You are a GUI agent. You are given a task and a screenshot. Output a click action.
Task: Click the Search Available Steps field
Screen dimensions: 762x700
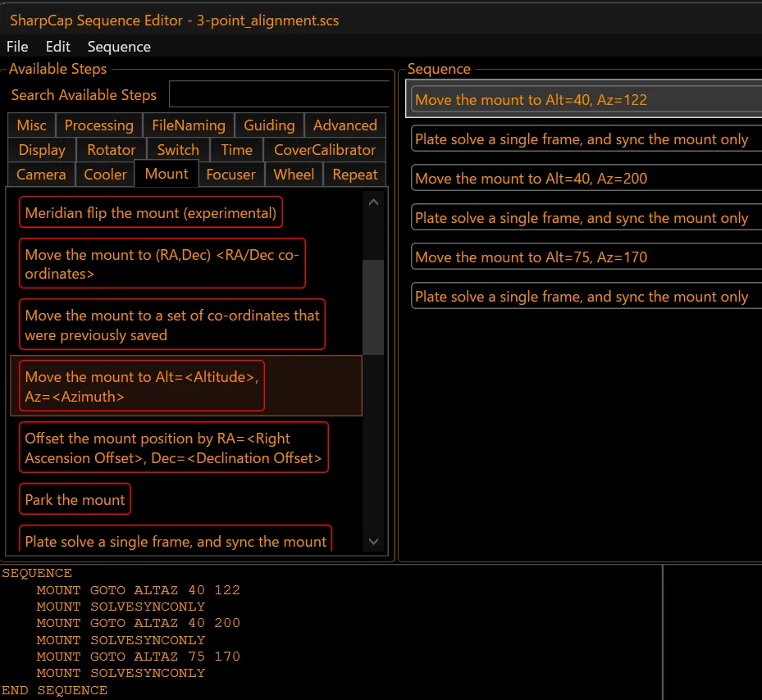[x=279, y=94]
